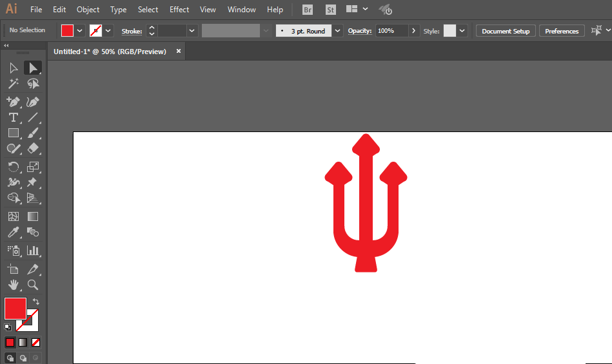Select the Shape Builder tool

[x=14, y=198]
